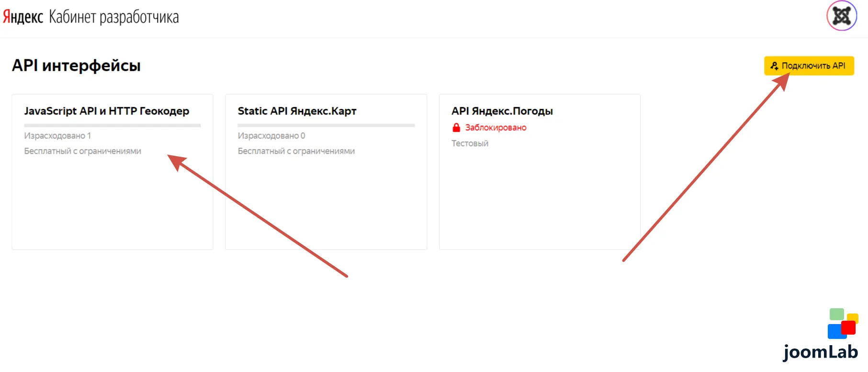Viewport: 868px width, 372px height.
Task: Click the Заблокировано status text
Action: (496, 128)
